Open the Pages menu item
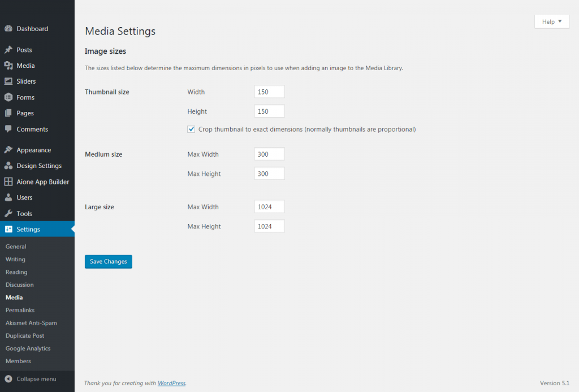Screen dimensions: 579x392 tap(37, 113)
